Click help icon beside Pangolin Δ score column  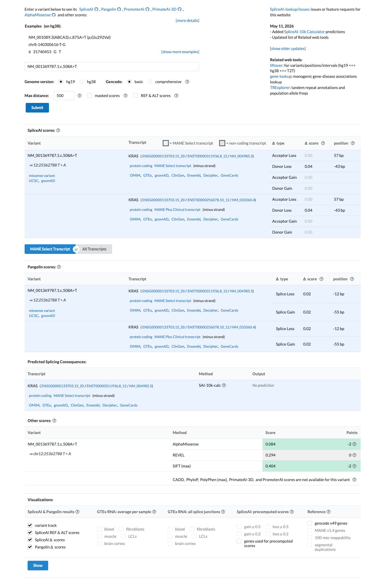pyautogui.click(x=321, y=279)
